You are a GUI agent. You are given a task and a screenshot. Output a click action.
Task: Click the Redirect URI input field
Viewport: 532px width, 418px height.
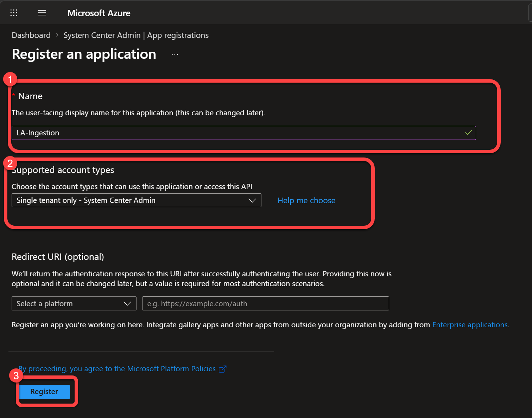click(266, 303)
